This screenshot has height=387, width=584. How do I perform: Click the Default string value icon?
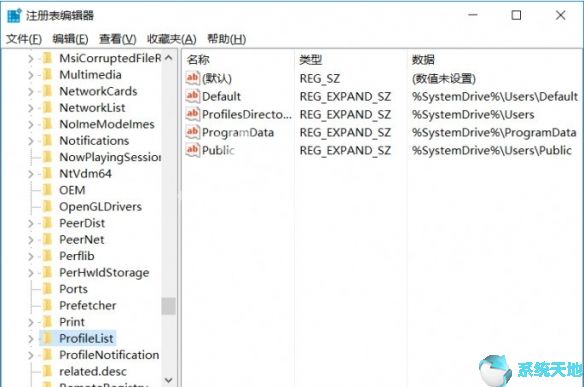click(193, 96)
